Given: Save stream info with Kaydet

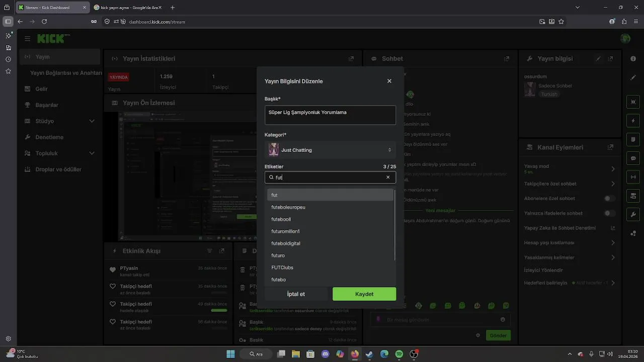Looking at the screenshot, I should (364, 294).
